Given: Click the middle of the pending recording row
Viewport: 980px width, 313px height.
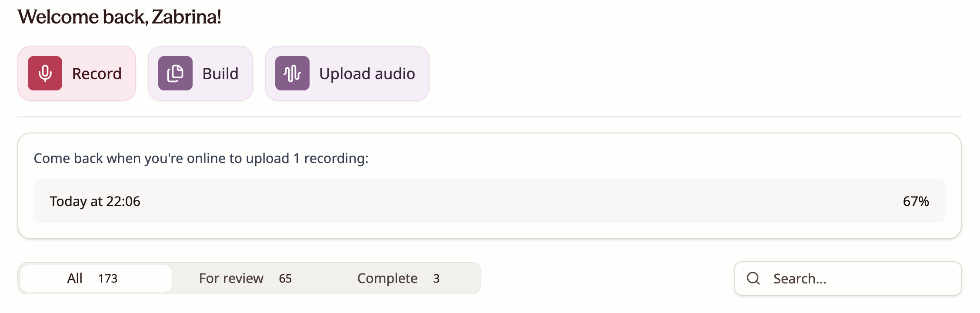Looking at the screenshot, I should (489, 201).
